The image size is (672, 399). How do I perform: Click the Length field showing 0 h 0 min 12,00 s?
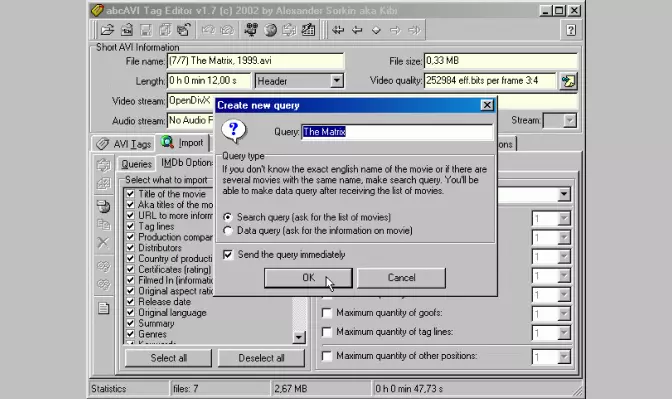coord(209,81)
